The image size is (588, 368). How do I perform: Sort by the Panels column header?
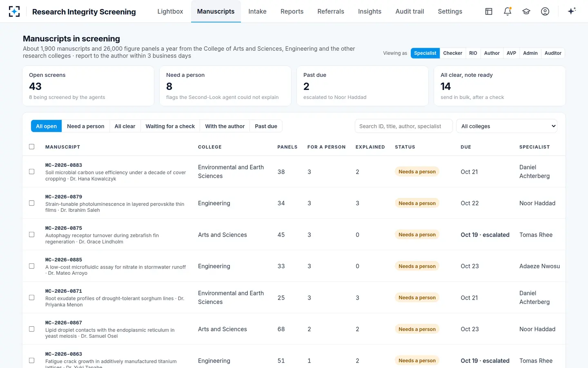click(x=287, y=147)
